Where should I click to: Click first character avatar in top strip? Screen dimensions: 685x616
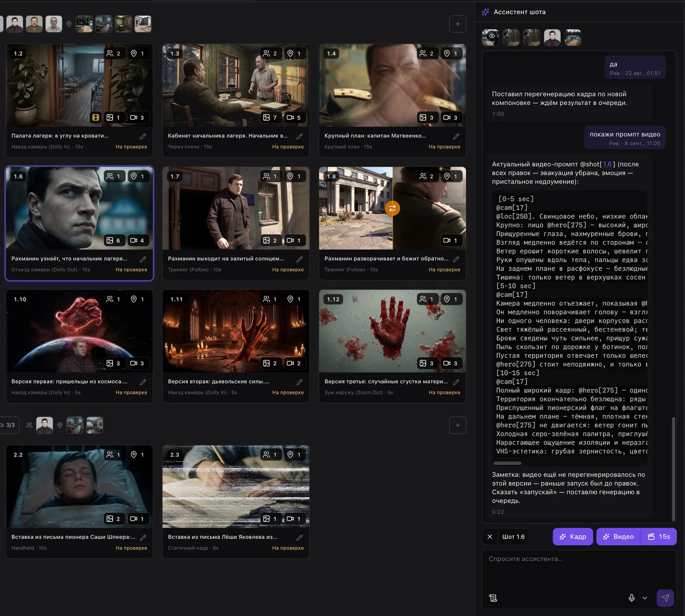coord(14,24)
